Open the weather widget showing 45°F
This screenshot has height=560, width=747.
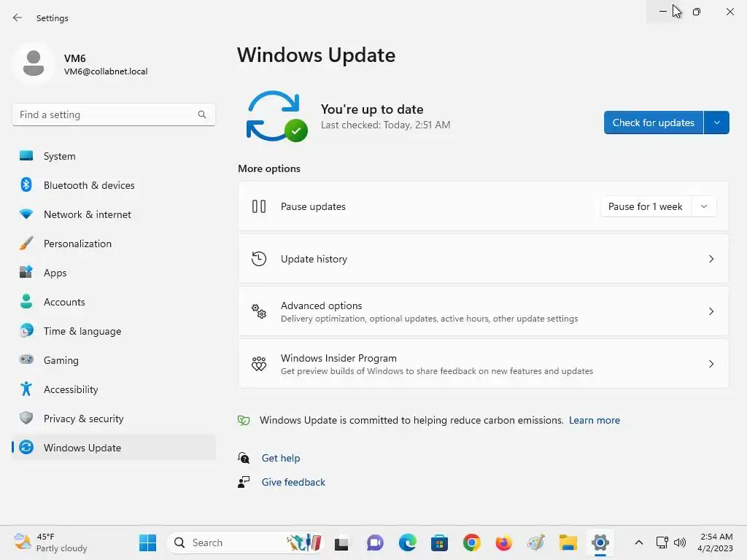pyautogui.click(x=50, y=542)
